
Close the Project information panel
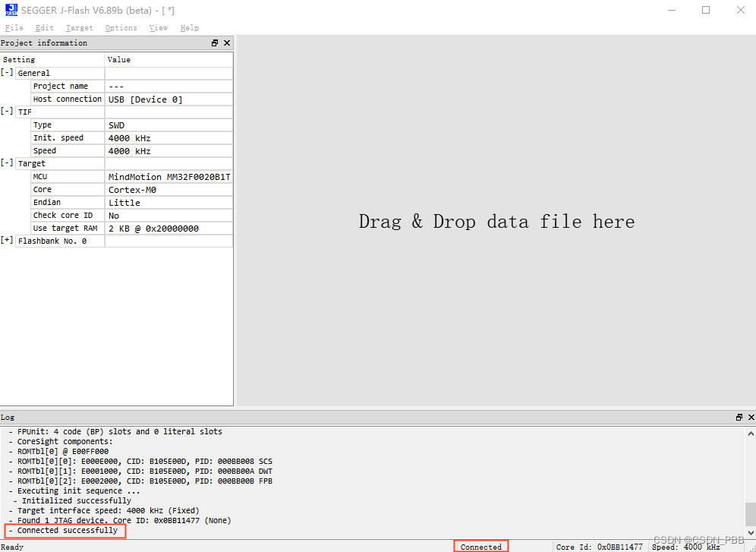coord(227,43)
